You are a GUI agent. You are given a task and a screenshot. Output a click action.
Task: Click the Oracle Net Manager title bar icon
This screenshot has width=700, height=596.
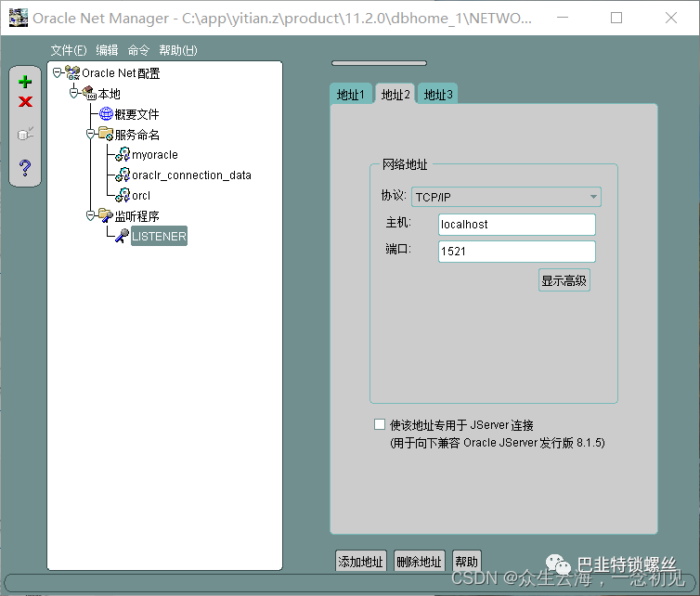coord(19,18)
